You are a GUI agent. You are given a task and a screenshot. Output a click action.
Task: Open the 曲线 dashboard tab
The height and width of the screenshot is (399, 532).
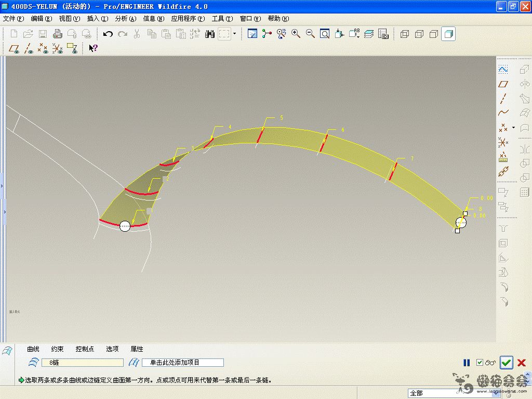click(33, 349)
